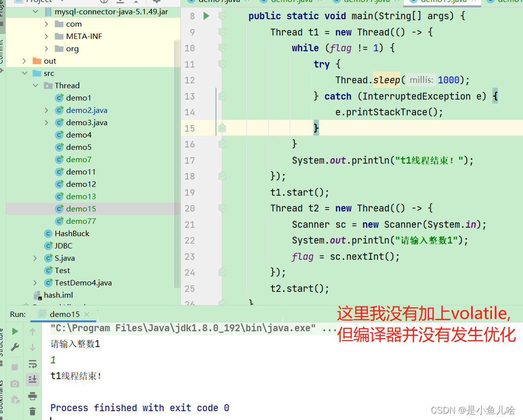Click the project tree vertical scrollbar
The width and height of the screenshot is (523, 420).
tap(177, 164)
